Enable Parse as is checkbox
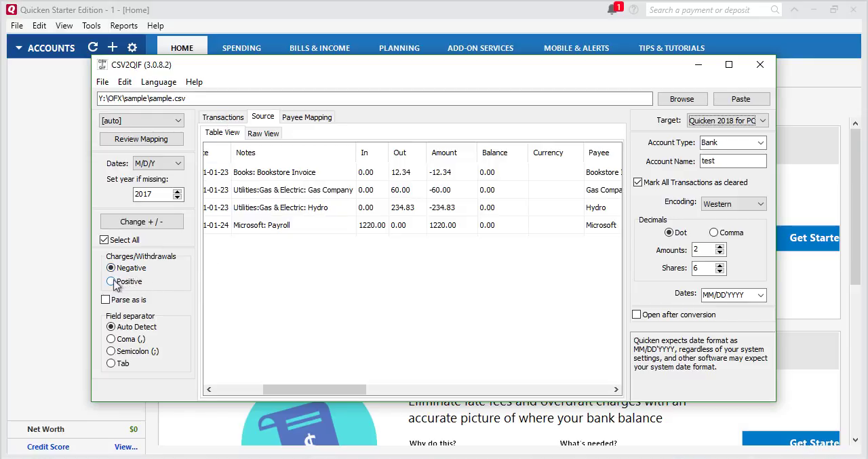868x459 pixels. pyautogui.click(x=105, y=300)
